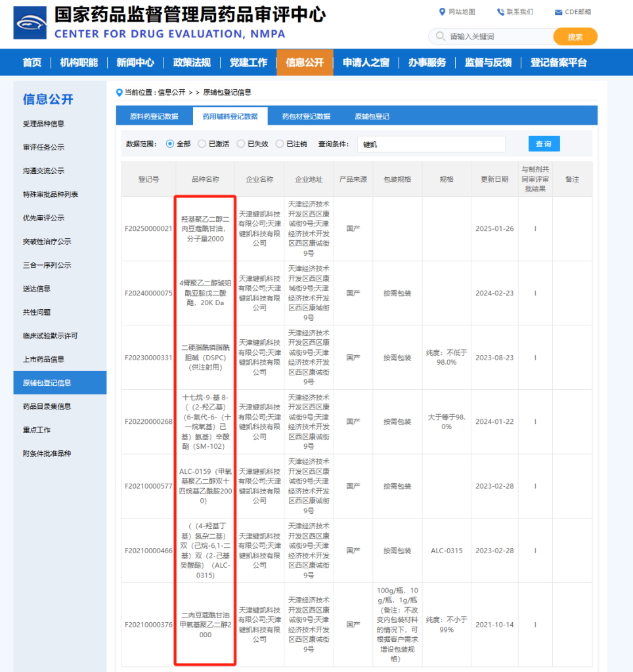This screenshot has height=672, width=633.
Task: Click registration number F20230000331
Action: click(148, 358)
